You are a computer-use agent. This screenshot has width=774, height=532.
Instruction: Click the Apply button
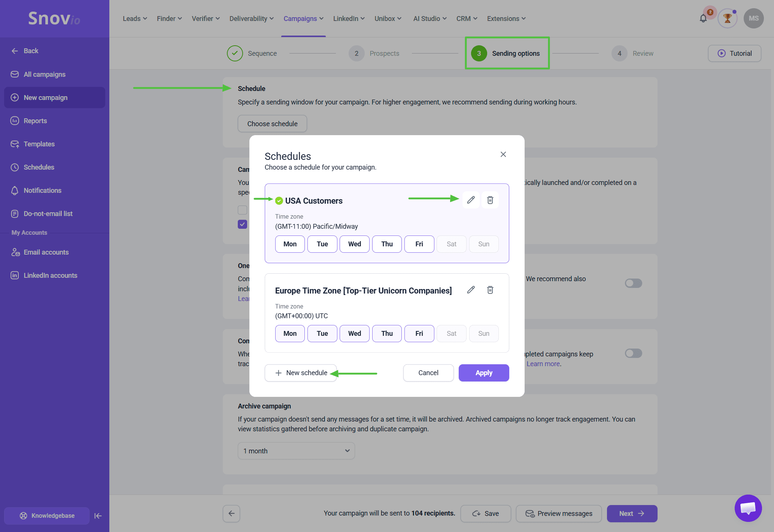(483, 373)
